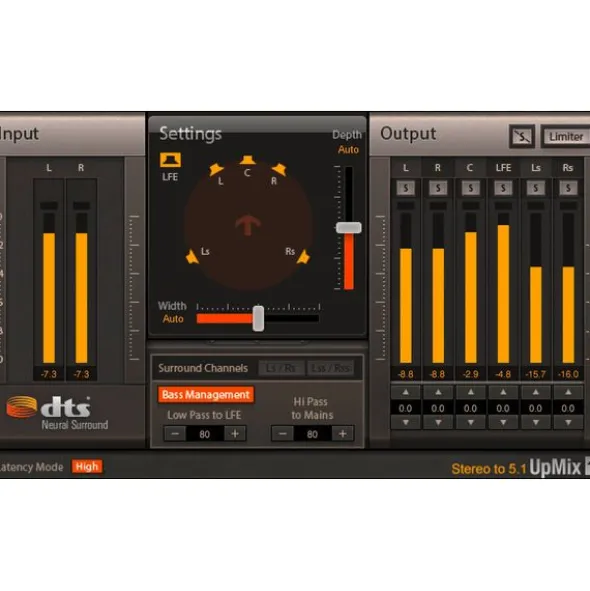Click the Right (R) speaker icon

280,170
